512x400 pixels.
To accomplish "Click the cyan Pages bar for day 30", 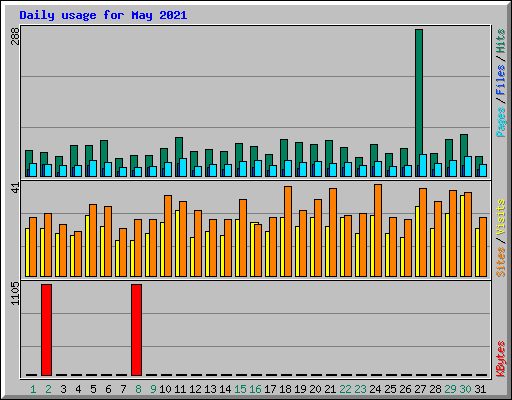I will (x=468, y=166).
